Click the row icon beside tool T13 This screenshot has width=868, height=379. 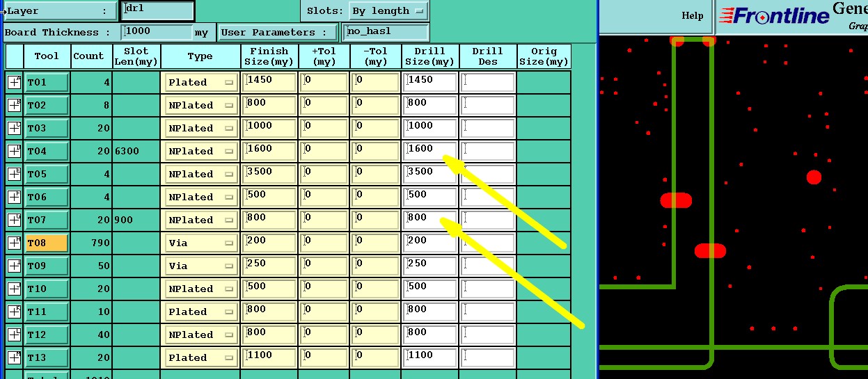pos(14,357)
